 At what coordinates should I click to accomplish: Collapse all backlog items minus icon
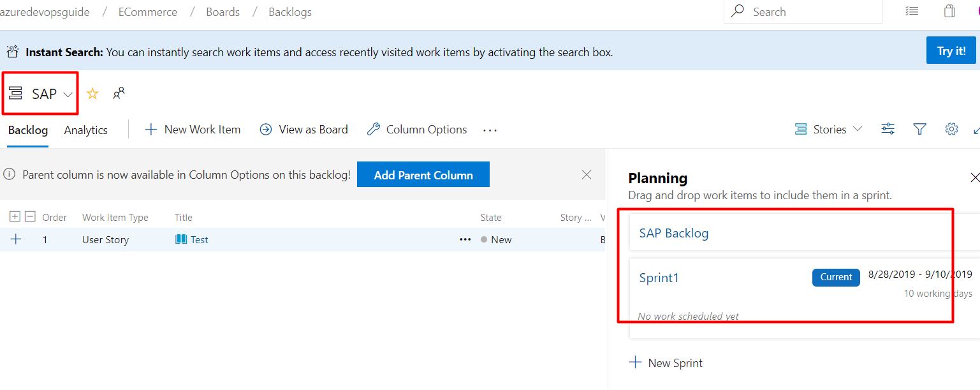[x=30, y=217]
